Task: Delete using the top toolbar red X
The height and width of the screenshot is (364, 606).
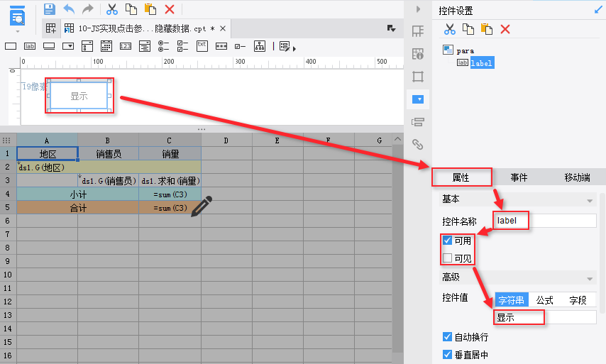Action: (170, 9)
